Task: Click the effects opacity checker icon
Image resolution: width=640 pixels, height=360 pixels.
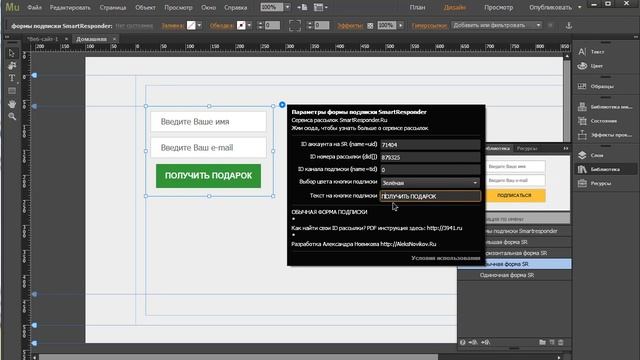Action: (370, 26)
